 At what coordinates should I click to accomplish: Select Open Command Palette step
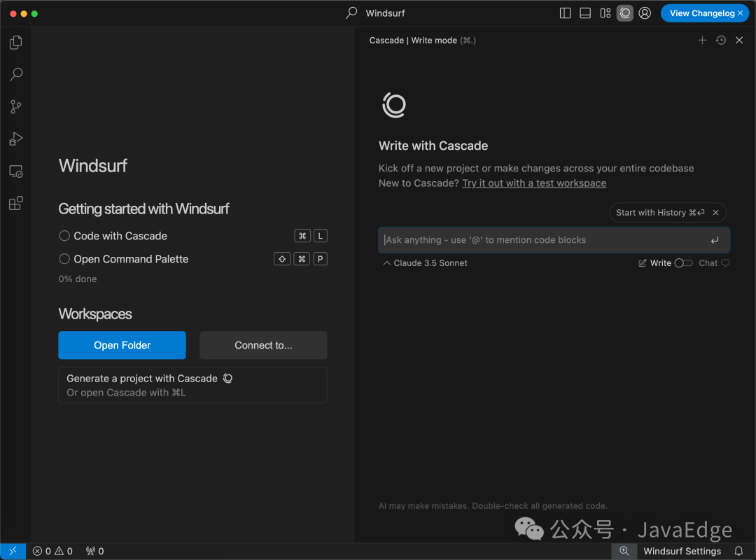tap(124, 259)
